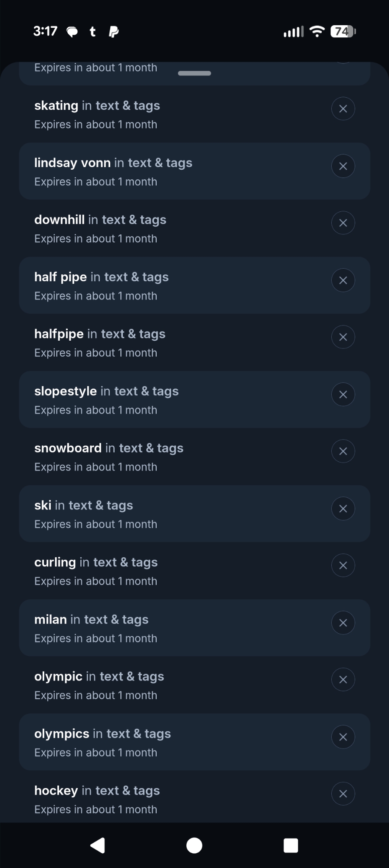Remove the "downhill" filter entry
The width and height of the screenshot is (389, 868).
[343, 223]
